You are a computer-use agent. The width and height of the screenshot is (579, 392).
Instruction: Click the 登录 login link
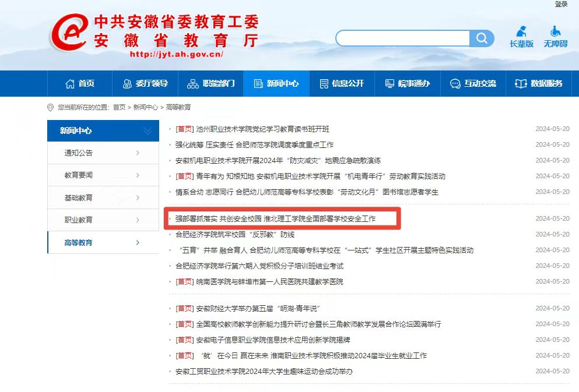point(561,4)
